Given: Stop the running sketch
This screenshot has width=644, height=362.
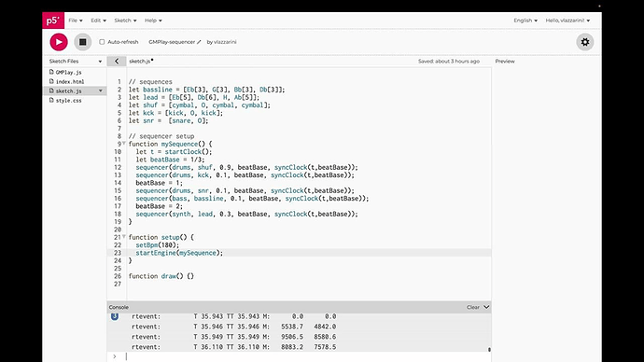Looking at the screenshot, I should tap(82, 42).
